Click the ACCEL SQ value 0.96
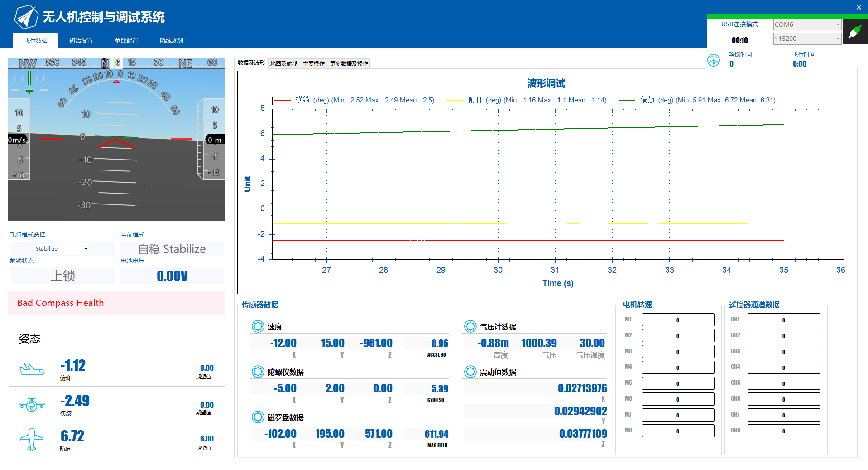This screenshot has width=868, height=470. [x=440, y=344]
